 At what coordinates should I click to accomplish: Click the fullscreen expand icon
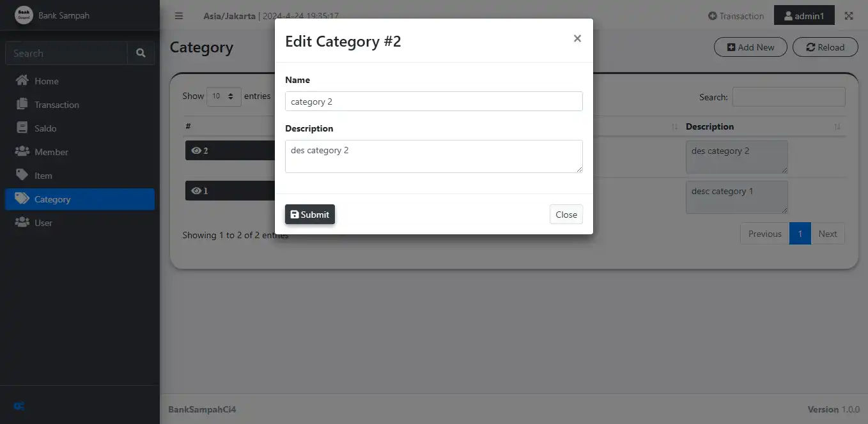coord(849,16)
